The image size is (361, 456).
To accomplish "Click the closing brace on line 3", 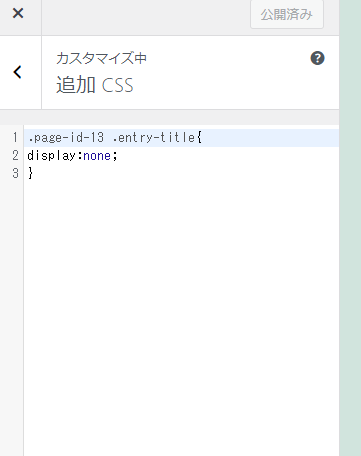I will [30, 173].
